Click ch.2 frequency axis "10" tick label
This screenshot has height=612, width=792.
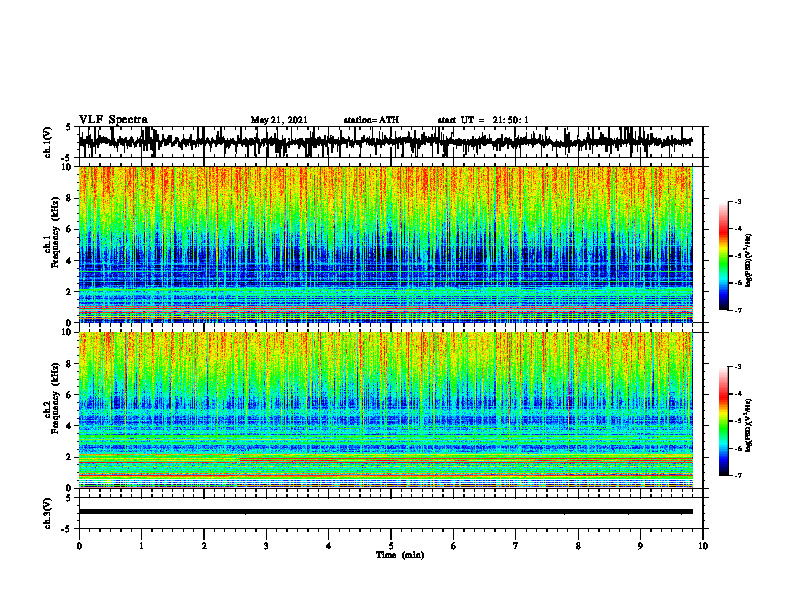69,332
